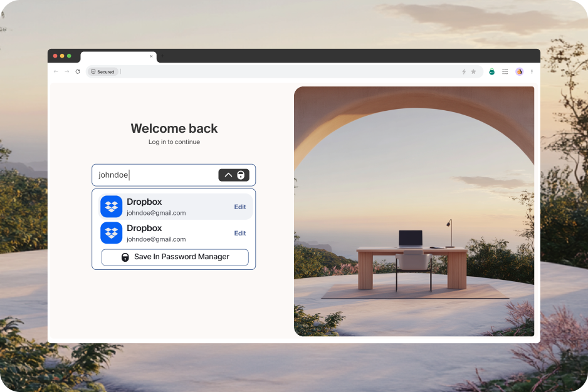Click the first Dropbox logo icon
Screen dimensions: 588x392
[x=112, y=207]
